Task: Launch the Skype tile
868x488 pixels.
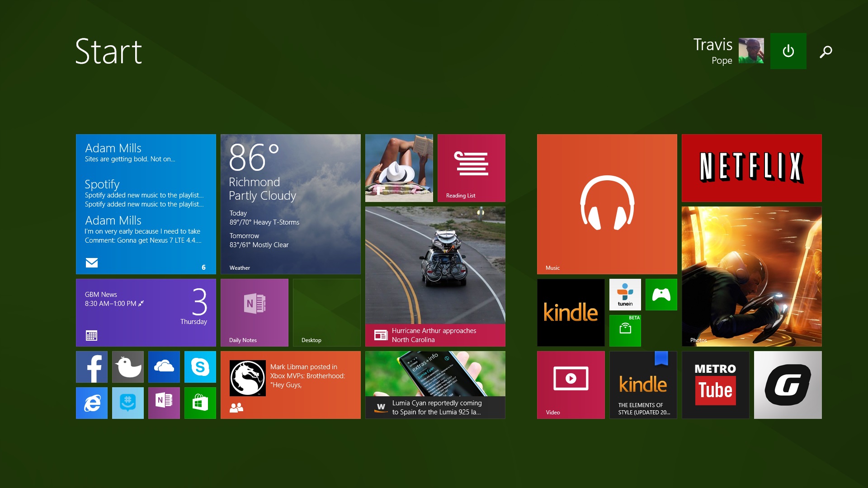Action: point(200,367)
